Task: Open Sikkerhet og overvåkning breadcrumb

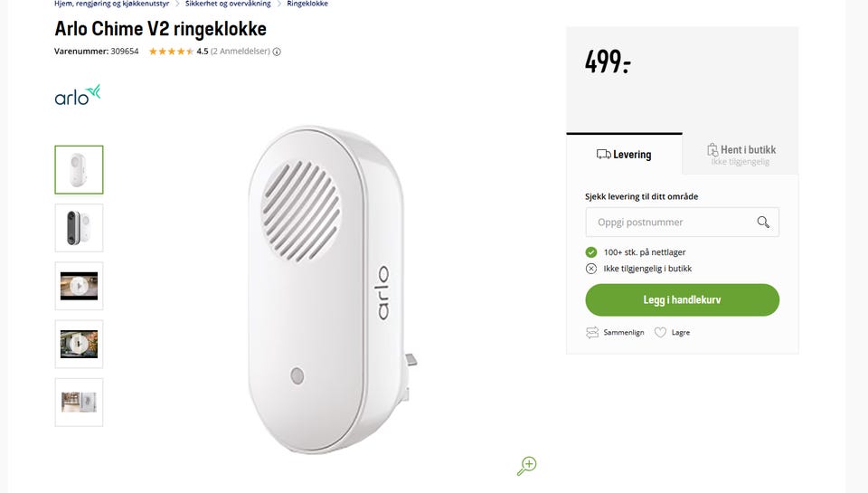Action: (x=228, y=4)
